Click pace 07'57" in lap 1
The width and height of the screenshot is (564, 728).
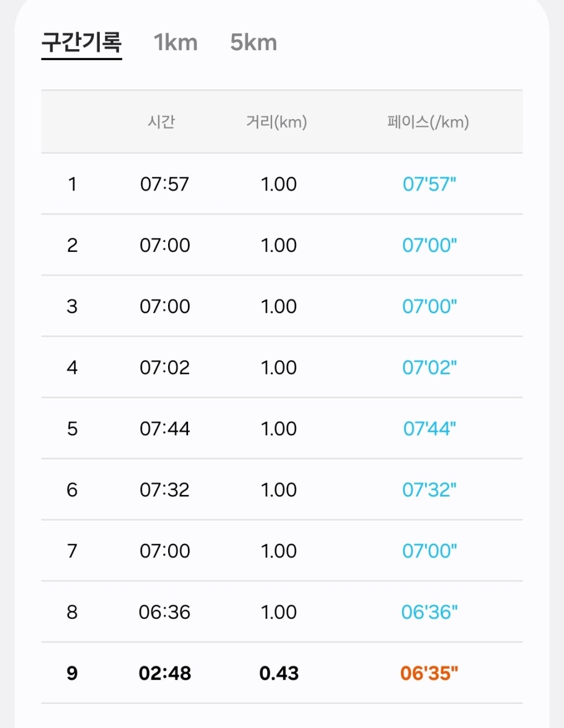click(x=429, y=184)
